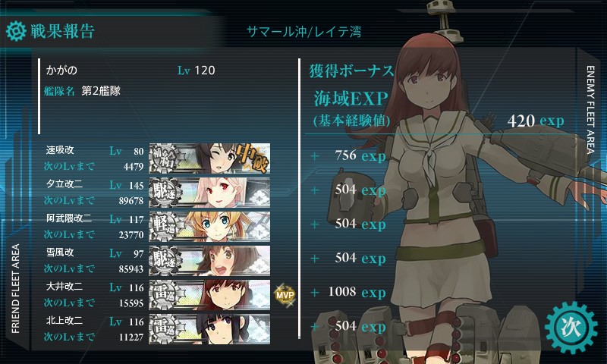
Task: Click the 駆逐 ship type icon on 夕立改二
Action: tap(165, 193)
